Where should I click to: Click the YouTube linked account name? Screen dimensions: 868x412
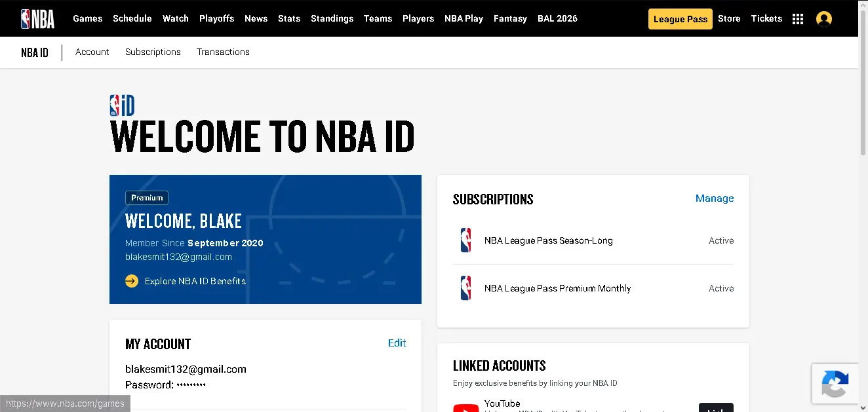[x=502, y=403]
